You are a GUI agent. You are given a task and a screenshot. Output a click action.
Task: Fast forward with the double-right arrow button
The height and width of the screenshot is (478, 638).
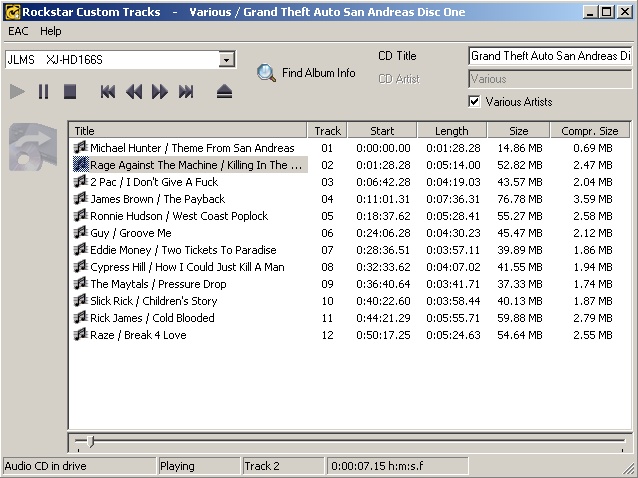point(160,92)
